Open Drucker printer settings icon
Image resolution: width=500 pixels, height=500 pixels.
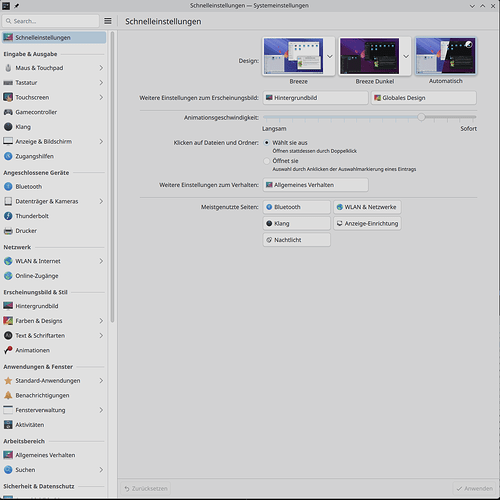click(8, 231)
